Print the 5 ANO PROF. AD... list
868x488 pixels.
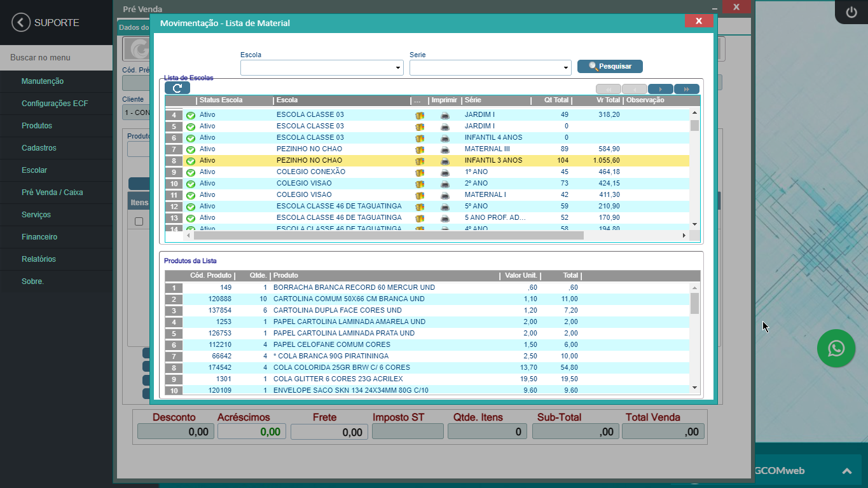coord(445,218)
